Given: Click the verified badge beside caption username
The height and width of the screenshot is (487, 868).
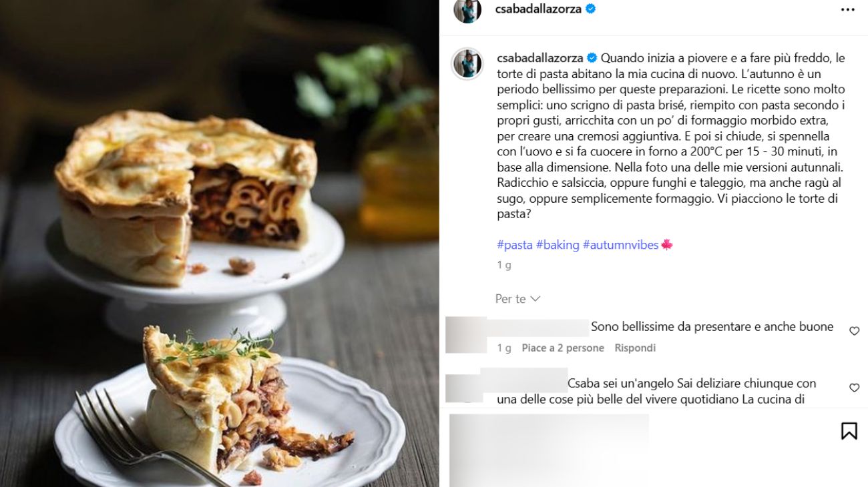Looking at the screenshot, I should pos(592,58).
